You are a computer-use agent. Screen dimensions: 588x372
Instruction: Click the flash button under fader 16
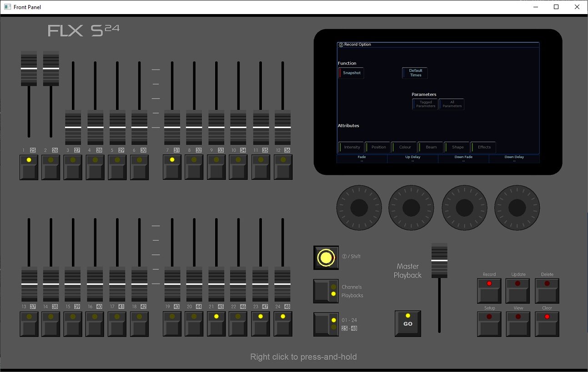pos(95,324)
